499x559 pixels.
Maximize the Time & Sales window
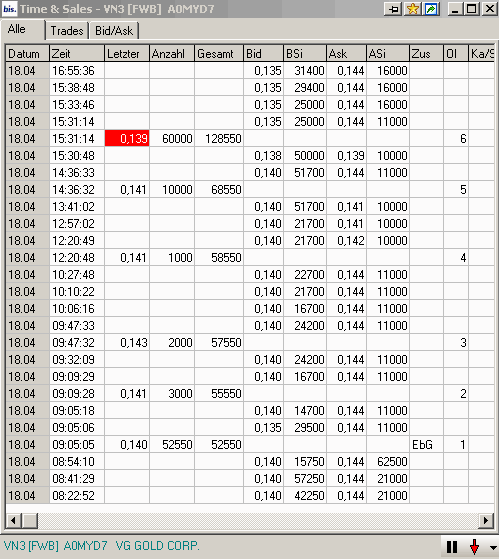point(472,9)
